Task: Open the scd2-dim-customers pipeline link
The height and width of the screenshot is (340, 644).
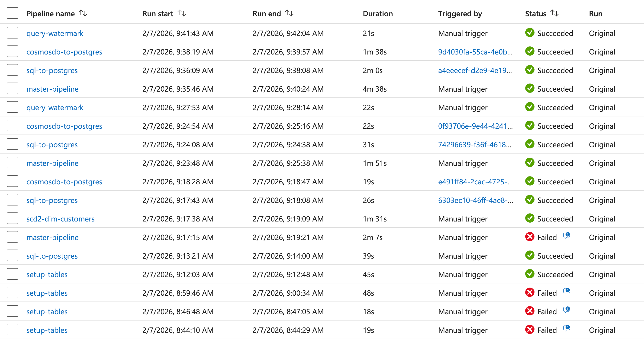Action: [x=60, y=219]
